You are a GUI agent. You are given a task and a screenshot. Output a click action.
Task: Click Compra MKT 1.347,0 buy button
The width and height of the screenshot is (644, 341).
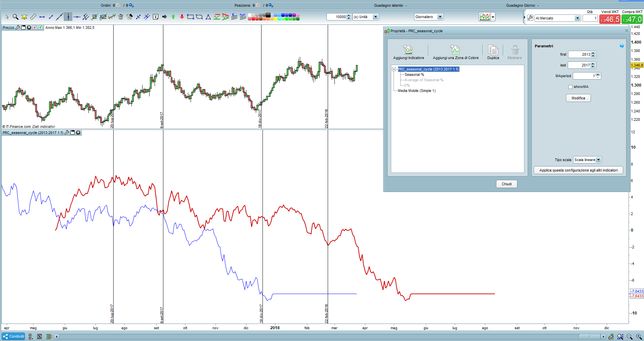(x=632, y=19)
